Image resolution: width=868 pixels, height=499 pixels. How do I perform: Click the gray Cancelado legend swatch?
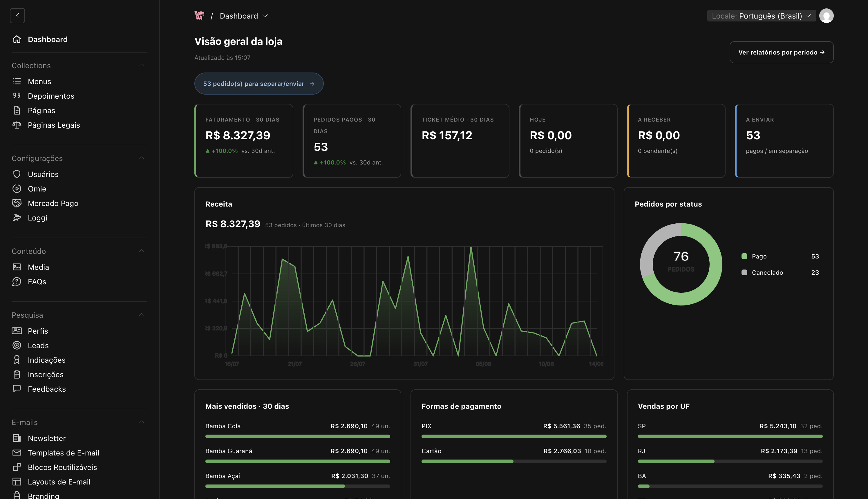(x=744, y=272)
